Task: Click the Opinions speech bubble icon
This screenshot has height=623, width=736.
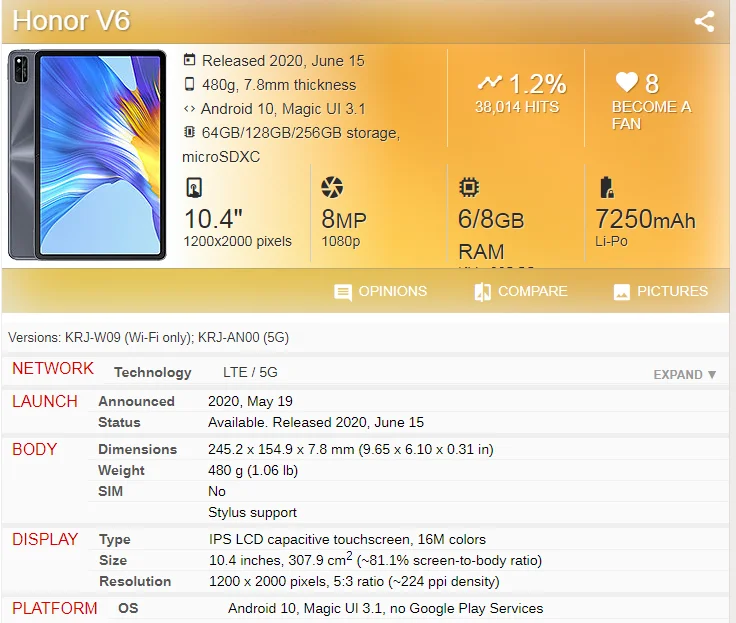Action: 343,292
